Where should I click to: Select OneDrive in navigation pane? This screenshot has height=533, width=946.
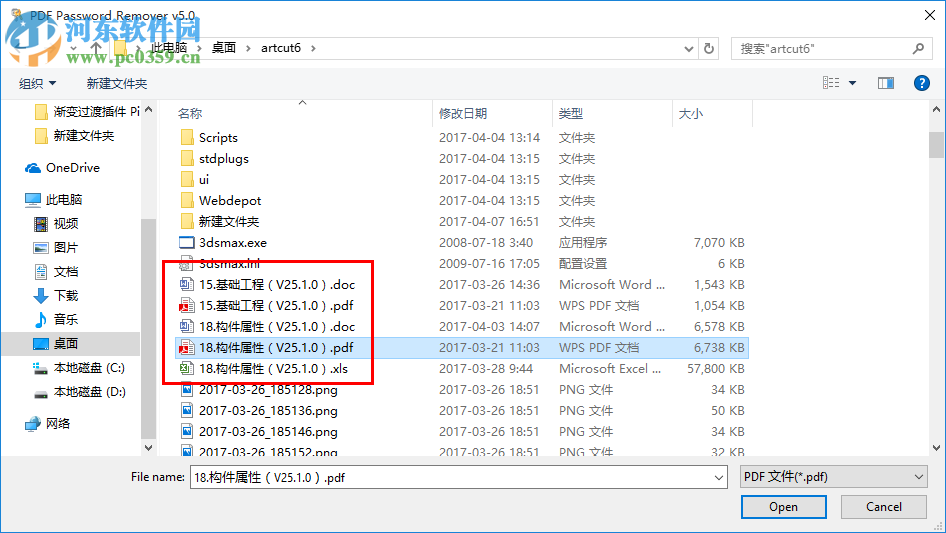pos(62,168)
